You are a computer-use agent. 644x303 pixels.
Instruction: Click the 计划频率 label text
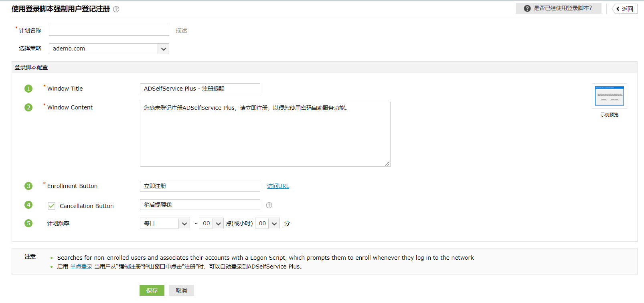(58, 223)
